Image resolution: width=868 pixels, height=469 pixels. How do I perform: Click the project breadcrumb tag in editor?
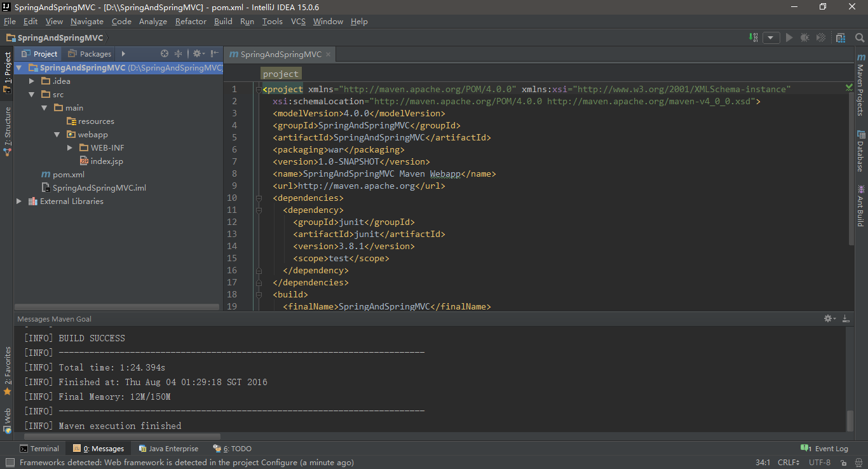[x=280, y=74]
